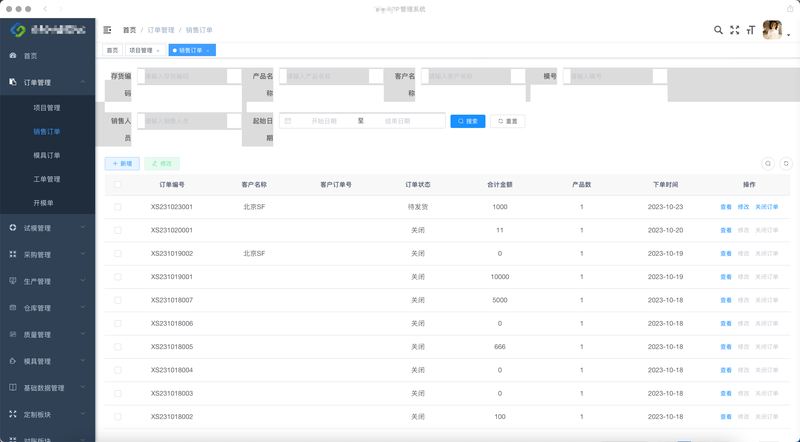Viewport: 800px width, 442px height.
Task: Open header search magnifier icon
Action: coord(718,30)
